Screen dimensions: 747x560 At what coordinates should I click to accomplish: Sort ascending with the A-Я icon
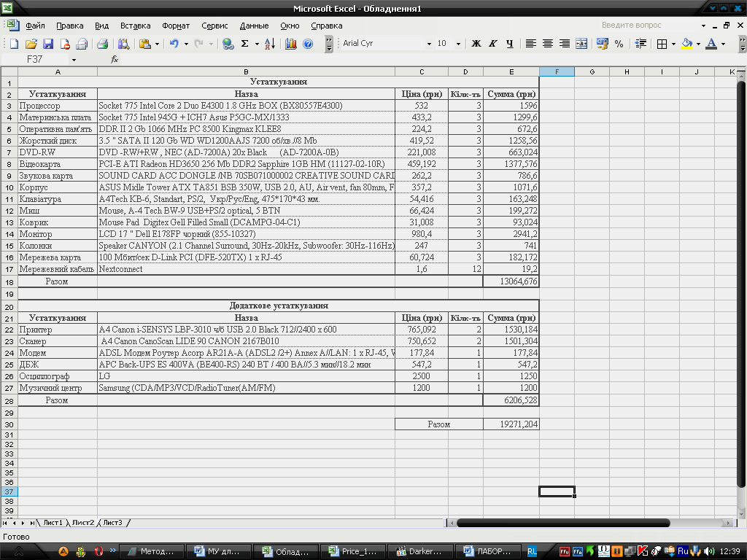(270, 44)
